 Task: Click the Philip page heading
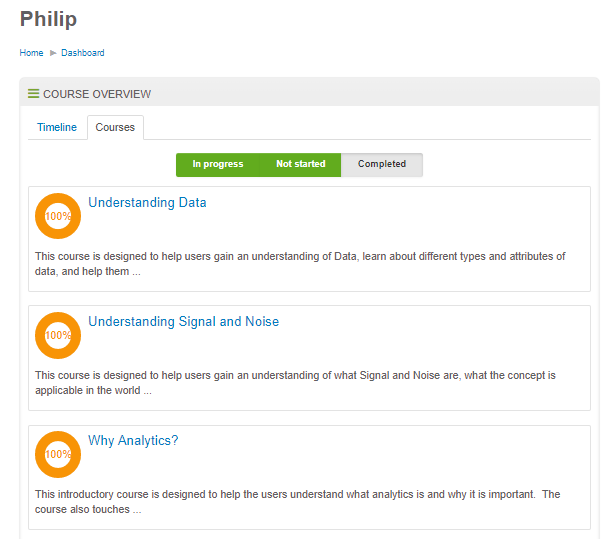48,19
